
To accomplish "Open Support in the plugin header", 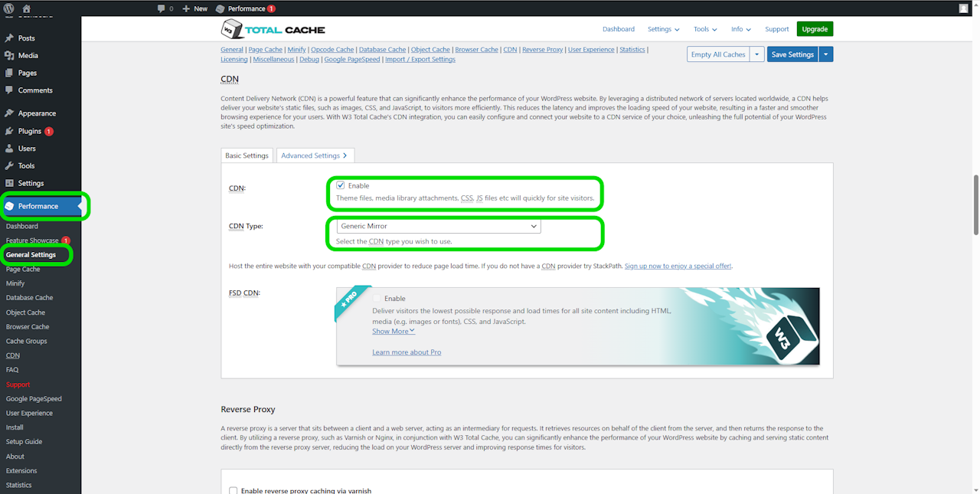I will [x=777, y=29].
